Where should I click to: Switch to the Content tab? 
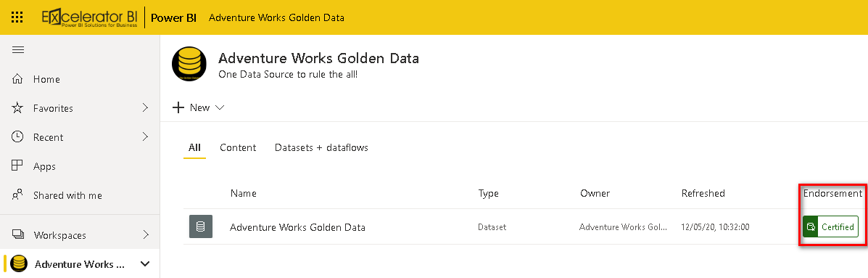(x=238, y=147)
